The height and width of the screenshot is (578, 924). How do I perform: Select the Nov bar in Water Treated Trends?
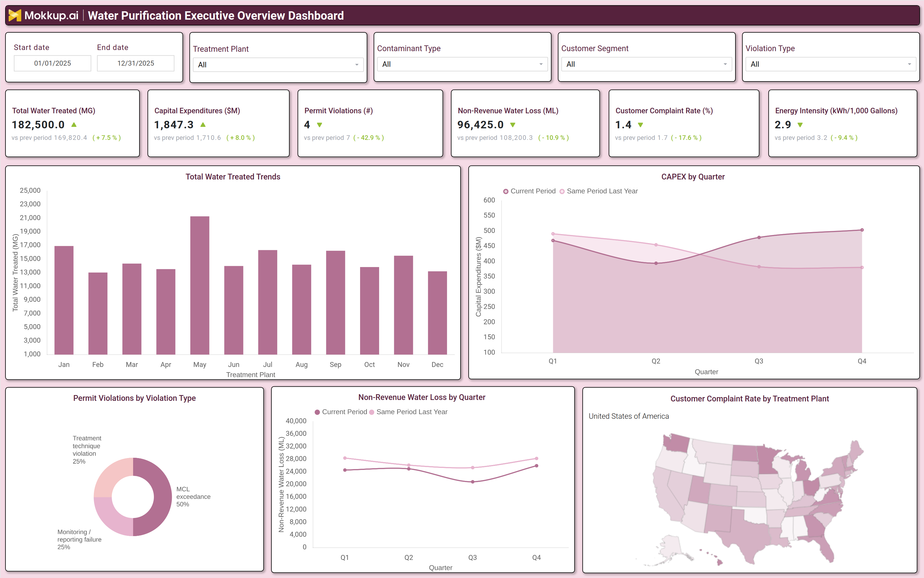point(404,305)
